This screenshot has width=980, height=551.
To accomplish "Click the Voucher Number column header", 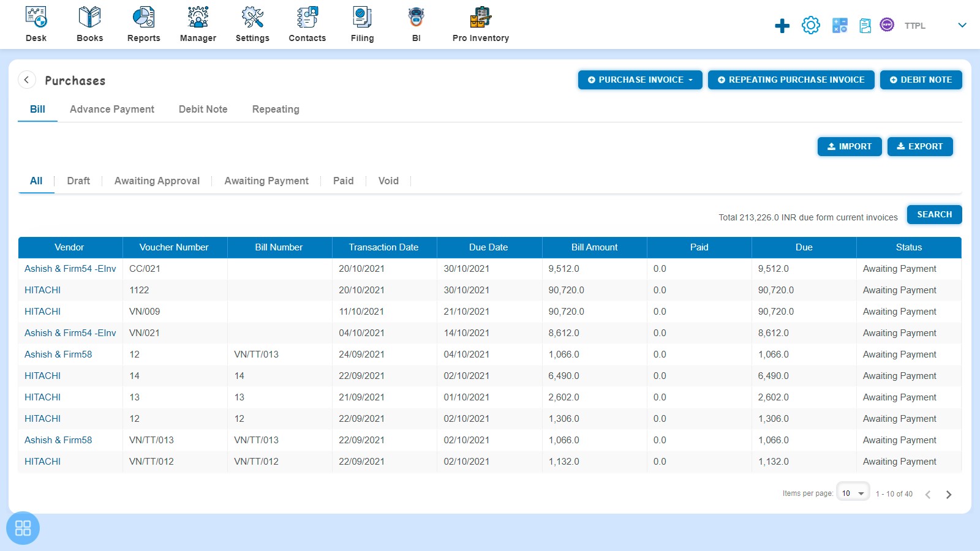I will pyautogui.click(x=174, y=247).
